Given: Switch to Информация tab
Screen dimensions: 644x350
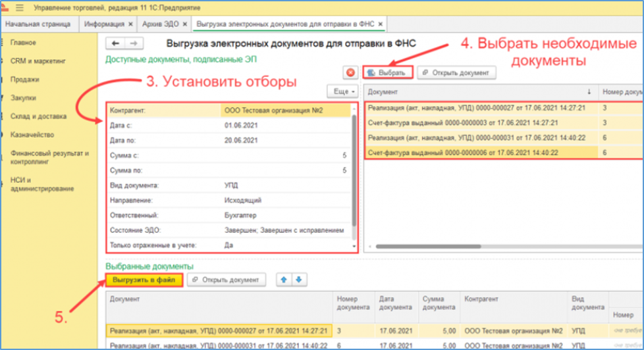Looking at the screenshot, I should coord(104,24).
